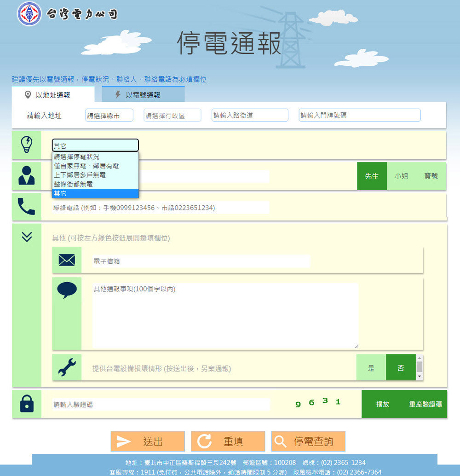Viewport: 460px width, 476px height.
Task: Click footer phone (02) 2366-7364
Action: pyautogui.click(x=359, y=472)
